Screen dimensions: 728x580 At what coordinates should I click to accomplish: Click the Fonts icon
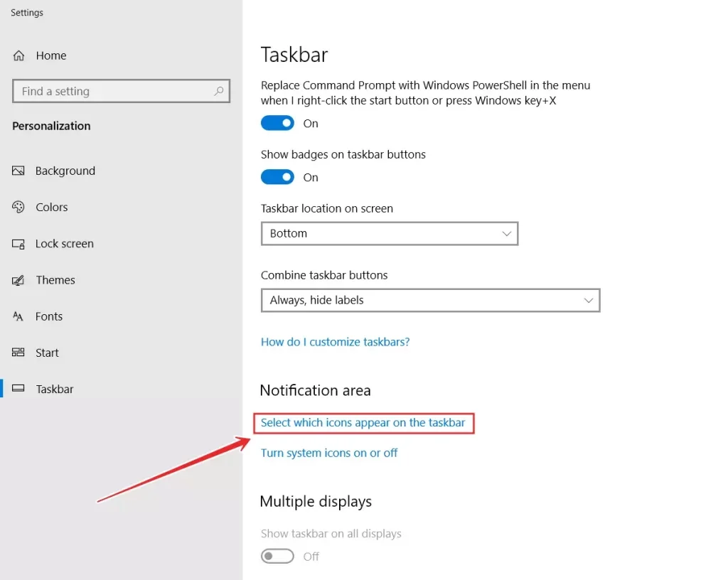point(18,316)
